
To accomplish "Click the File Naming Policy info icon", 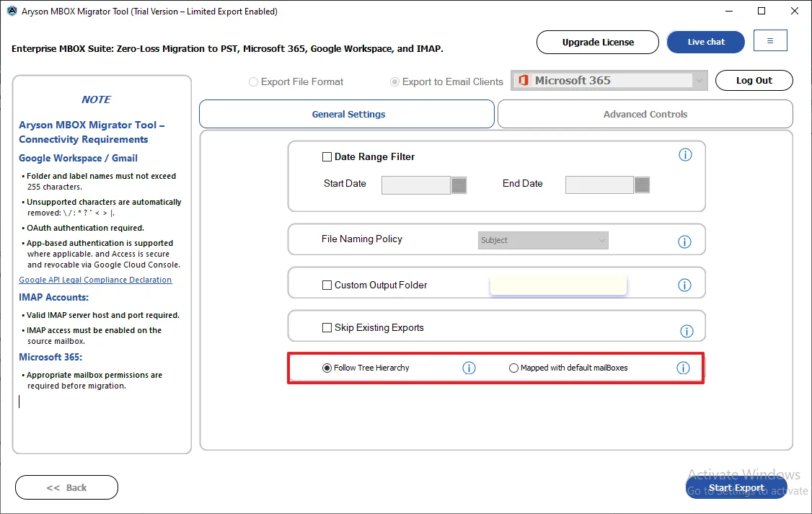I will [x=684, y=242].
